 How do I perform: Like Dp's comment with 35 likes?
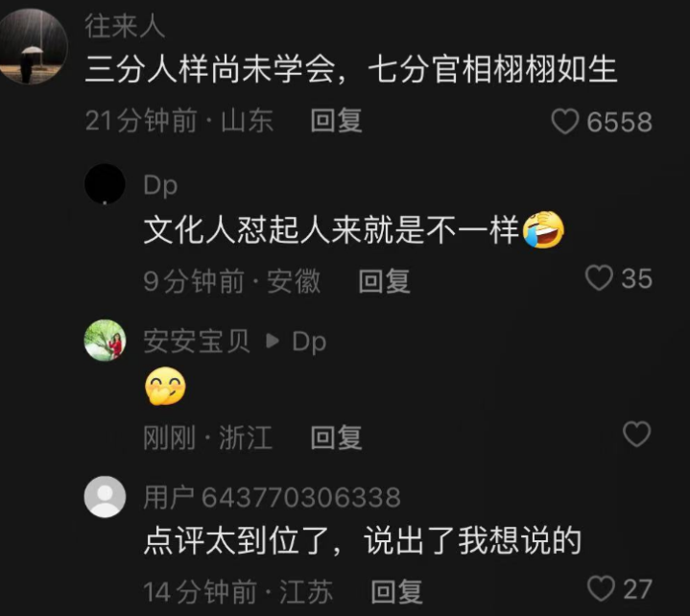[x=599, y=277]
